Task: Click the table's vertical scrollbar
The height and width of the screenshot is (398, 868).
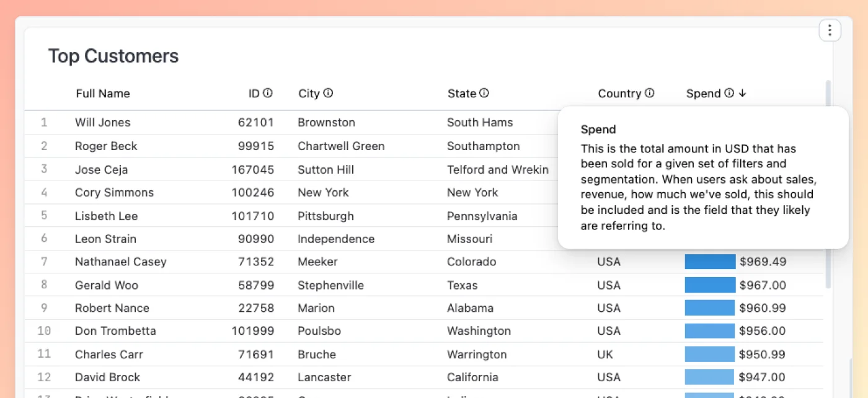Action: click(x=828, y=184)
